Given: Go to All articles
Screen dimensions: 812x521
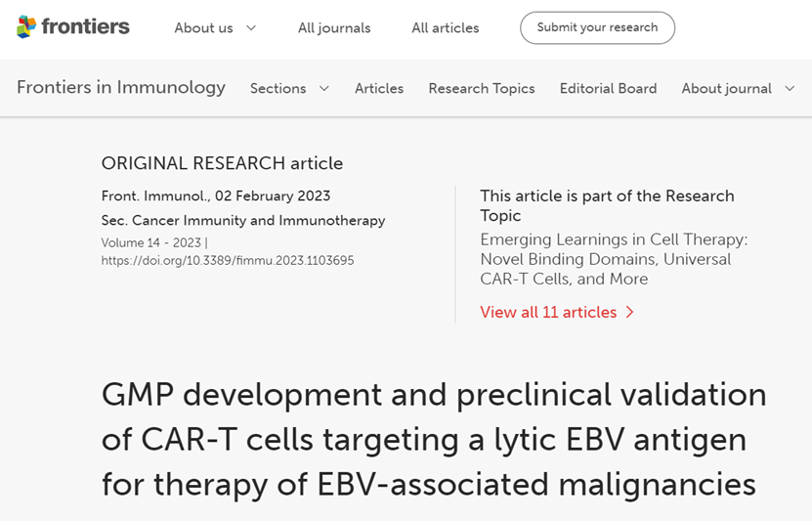Looking at the screenshot, I should [x=446, y=28].
